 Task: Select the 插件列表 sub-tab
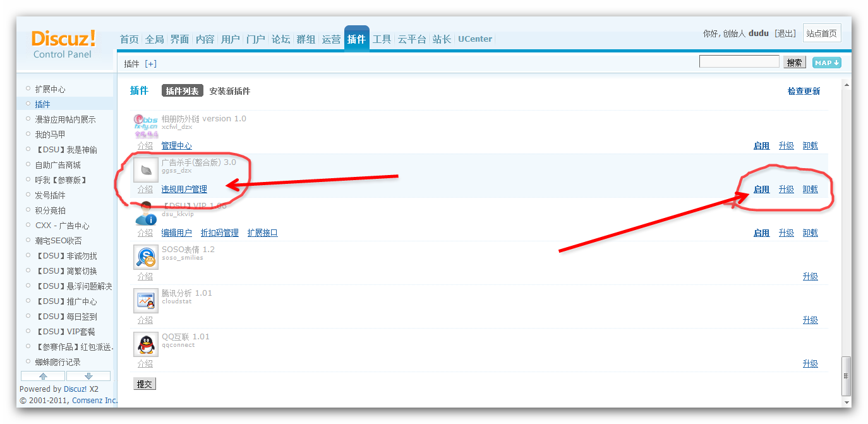[x=182, y=91]
